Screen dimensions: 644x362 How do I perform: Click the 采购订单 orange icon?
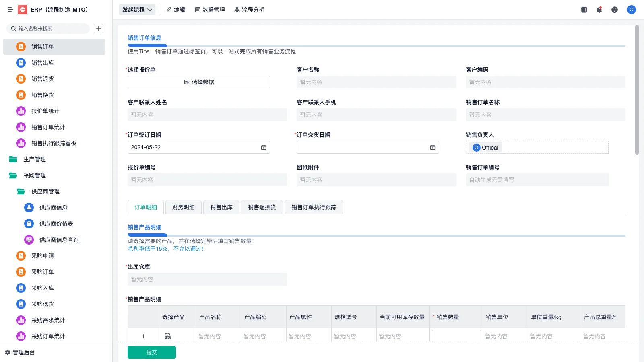[x=21, y=272]
